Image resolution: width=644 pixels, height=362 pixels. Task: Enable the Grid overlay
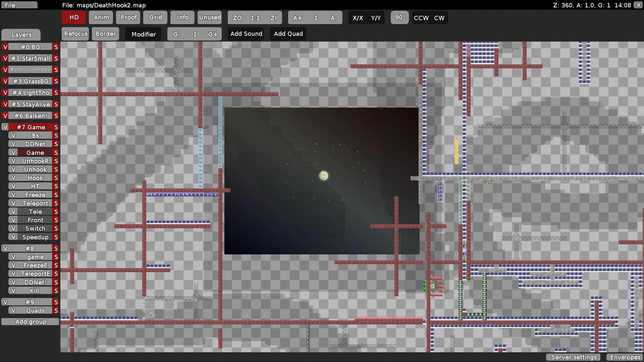click(155, 17)
